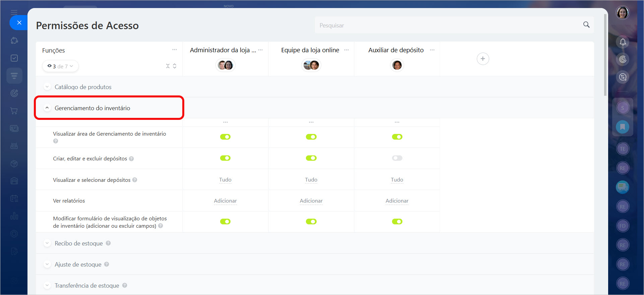The image size is (644, 295).
Task: Click Adicionar reports for Auxiliar de depósito
Action: point(397,201)
